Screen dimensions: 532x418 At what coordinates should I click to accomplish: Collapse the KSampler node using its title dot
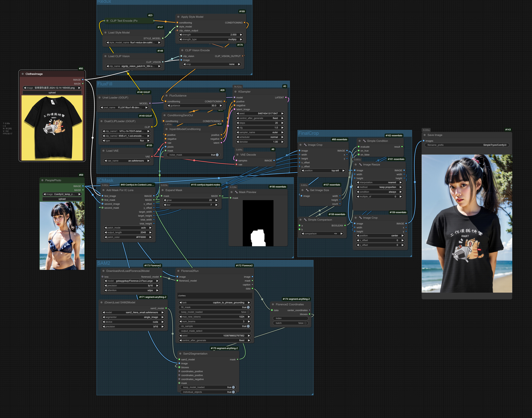[236, 92]
